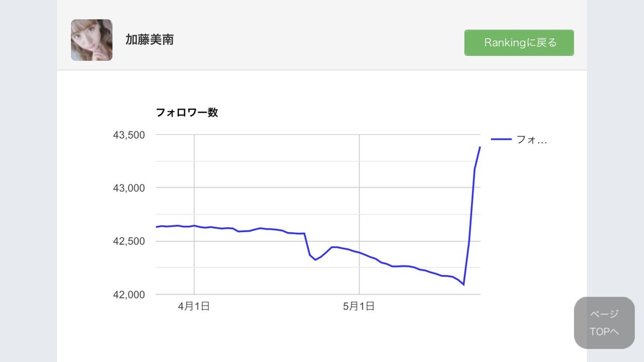Open 加藤美南's profile avatar thumbnail
The height and width of the screenshot is (362, 644).
[x=92, y=40]
